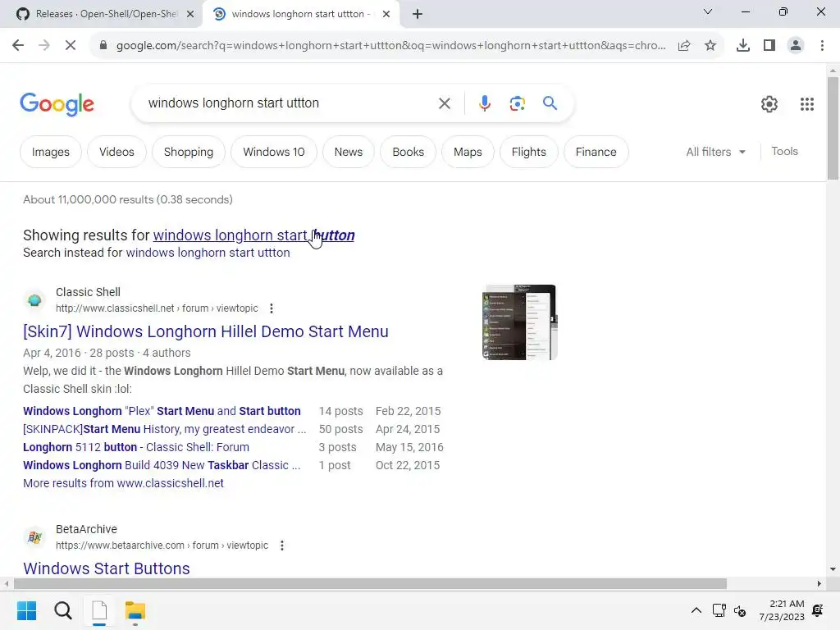Expand the All filters dropdown
This screenshot has height=630, width=840.
pos(715,152)
